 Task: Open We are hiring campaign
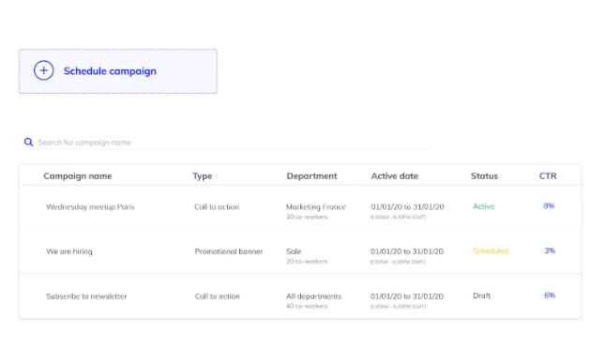69,251
